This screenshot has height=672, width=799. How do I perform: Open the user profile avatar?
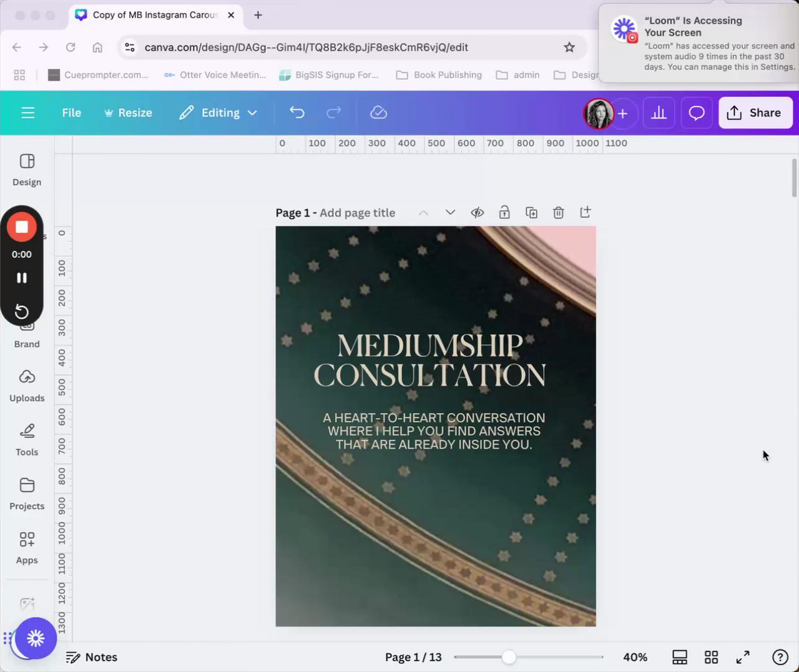[x=598, y=113]
